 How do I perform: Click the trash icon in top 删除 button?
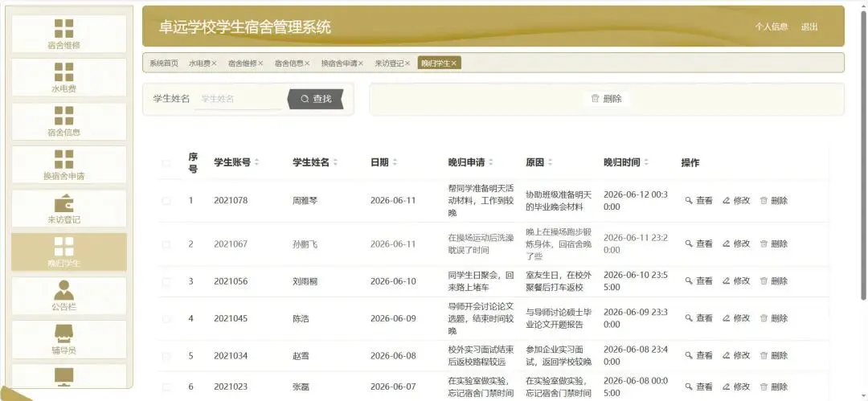pyautogui.click(x=595, y=99)
